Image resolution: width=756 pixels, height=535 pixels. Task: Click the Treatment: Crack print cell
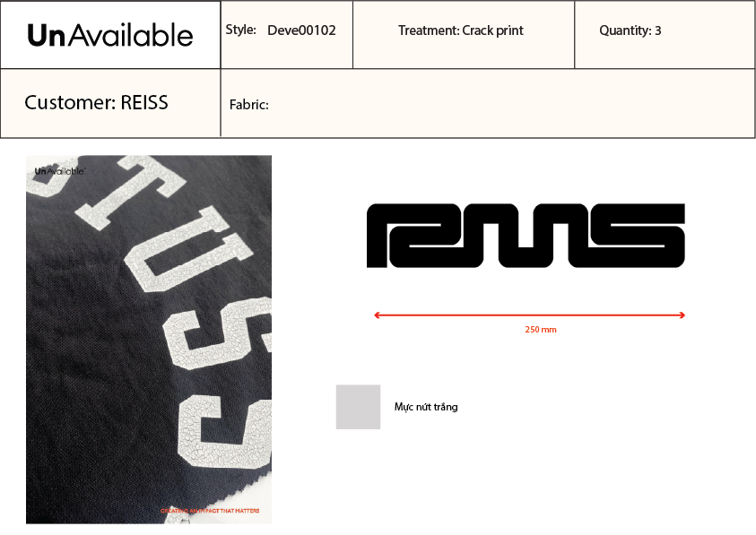coord(464,35)
